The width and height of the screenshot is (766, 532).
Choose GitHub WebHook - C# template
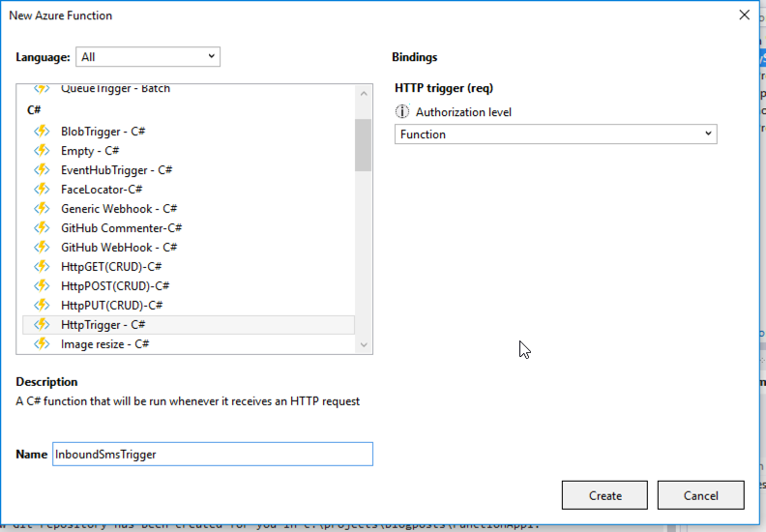coord(189,248)
